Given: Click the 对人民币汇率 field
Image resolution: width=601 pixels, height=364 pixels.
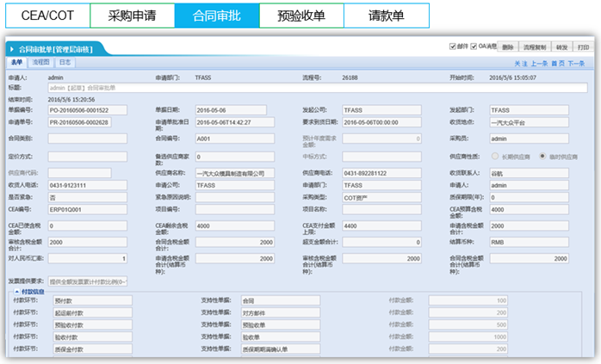Looking at the screenshot, I should tap(87, 259).
